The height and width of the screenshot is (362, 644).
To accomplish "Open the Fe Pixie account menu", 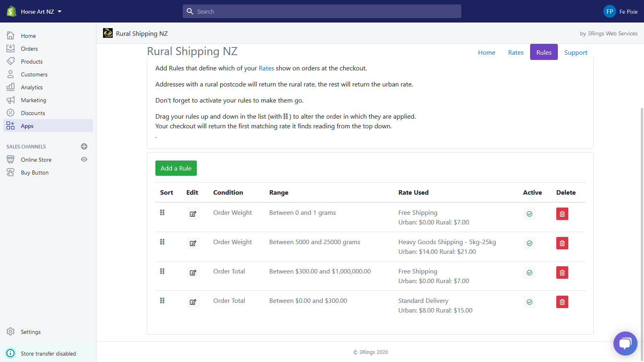I will 620,12.
